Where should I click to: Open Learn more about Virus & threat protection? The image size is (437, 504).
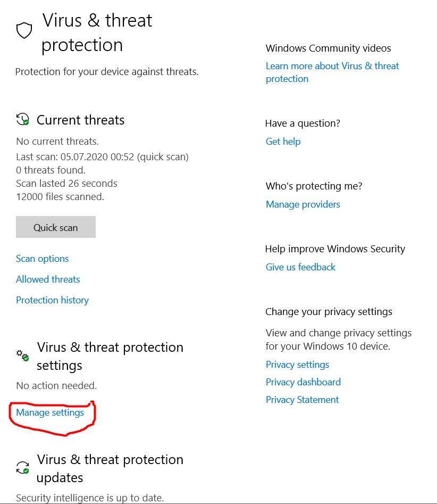[332, 72]
